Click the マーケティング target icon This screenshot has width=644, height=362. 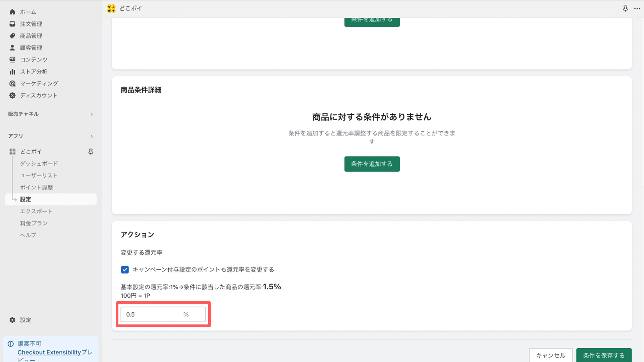click(12, 83)
